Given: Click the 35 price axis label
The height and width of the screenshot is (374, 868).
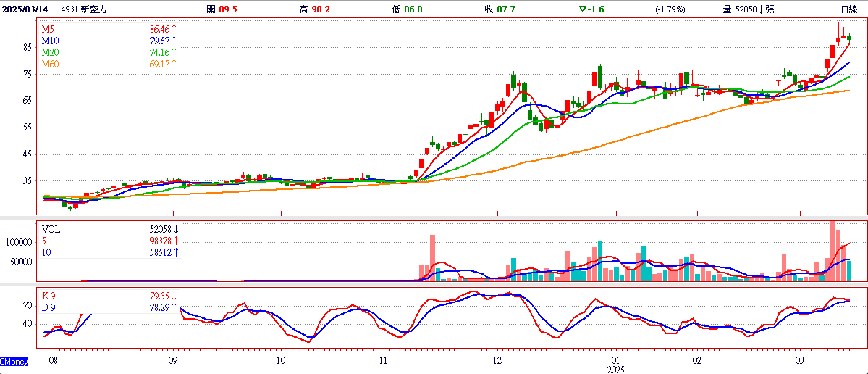Looking at the screenshot, I should click(x=27, y=181).
